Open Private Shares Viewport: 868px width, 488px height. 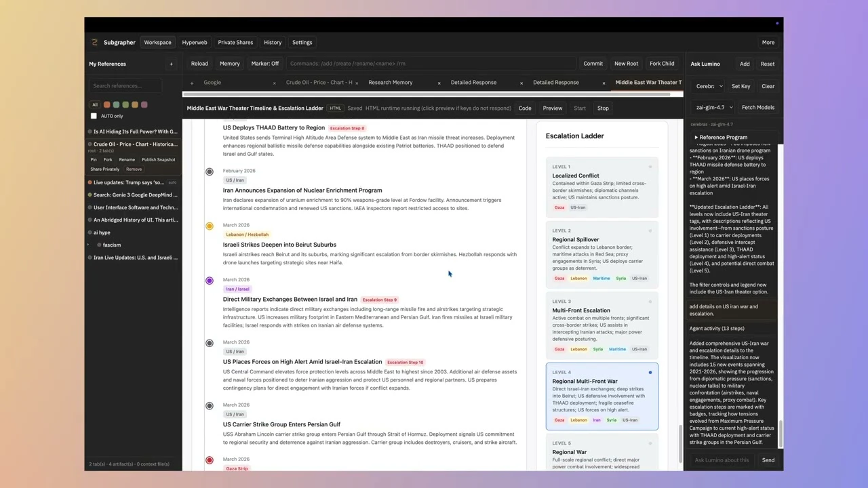point(235,42)
